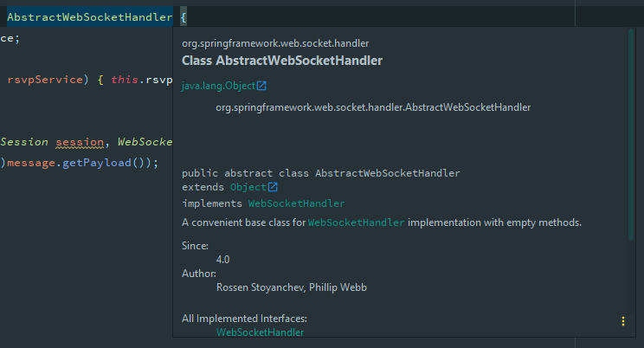This screenshot has width=644, height=348.
Task: Click the documentation popup's vertical scrollbar
Action: tap(631, 135)
